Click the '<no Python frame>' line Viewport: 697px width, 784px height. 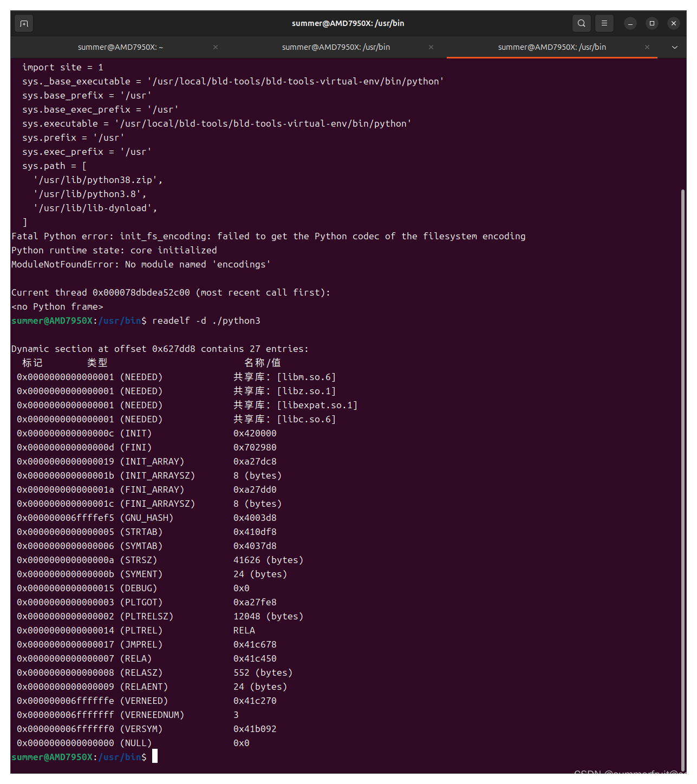[57, 306]
